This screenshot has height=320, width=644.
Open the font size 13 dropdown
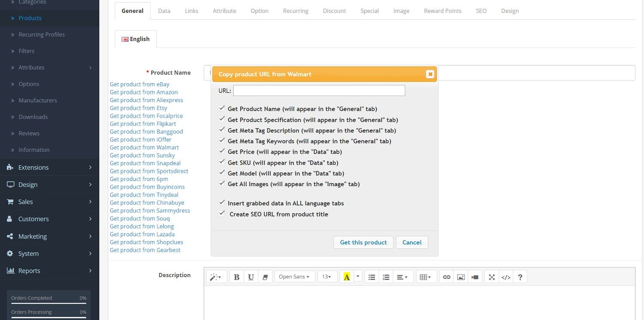click(327, 277)
